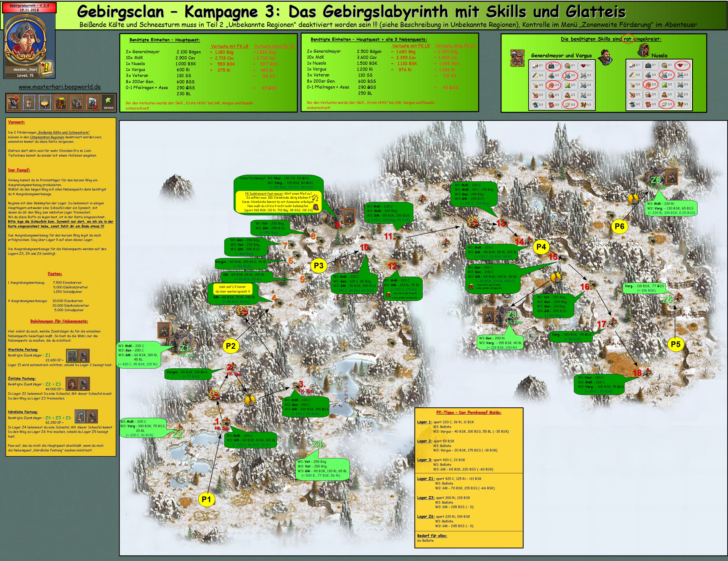Click the 300 ore buff item icon

click(13, 102)
